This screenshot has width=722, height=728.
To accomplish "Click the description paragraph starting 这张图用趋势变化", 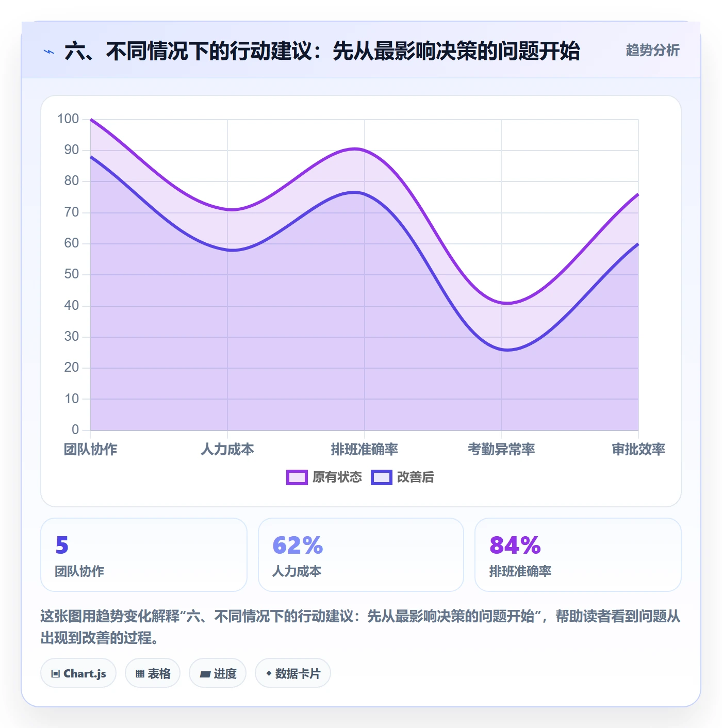I will [x=361, y=626].
